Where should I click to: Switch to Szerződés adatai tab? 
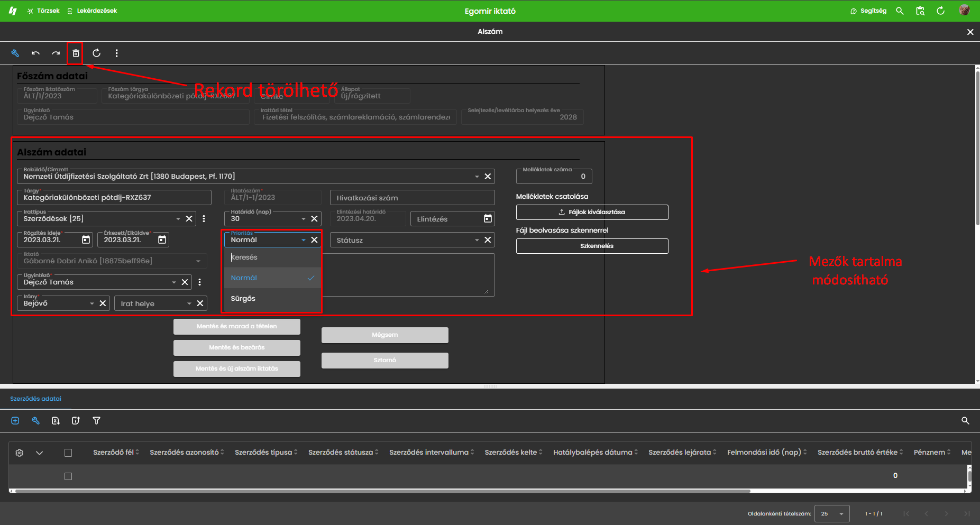pyautogui.click(x=35, y=399)
